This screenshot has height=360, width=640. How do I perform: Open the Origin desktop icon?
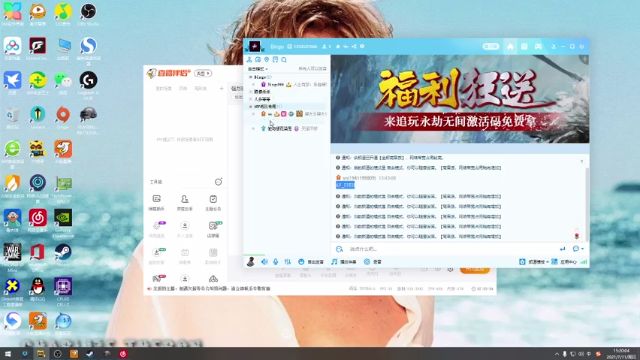pos(63,117)
